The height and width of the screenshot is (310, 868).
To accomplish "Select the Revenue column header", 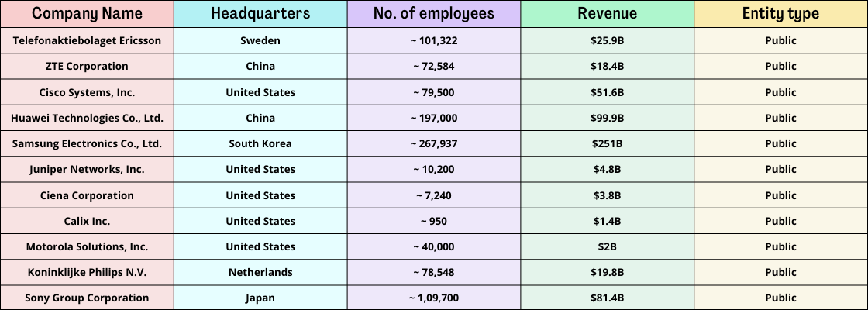I will click(607, 14).
